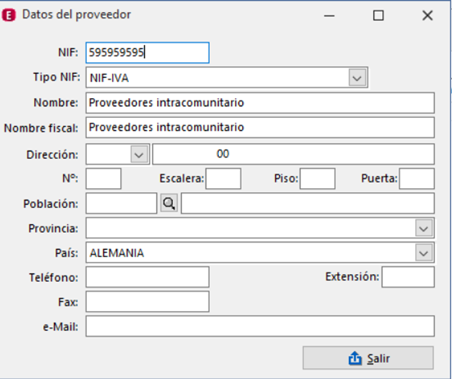Maximize the Datos del proveedor window
Image resolution: width=452 pixels, height=379 pixels.
tap(378, 15)
